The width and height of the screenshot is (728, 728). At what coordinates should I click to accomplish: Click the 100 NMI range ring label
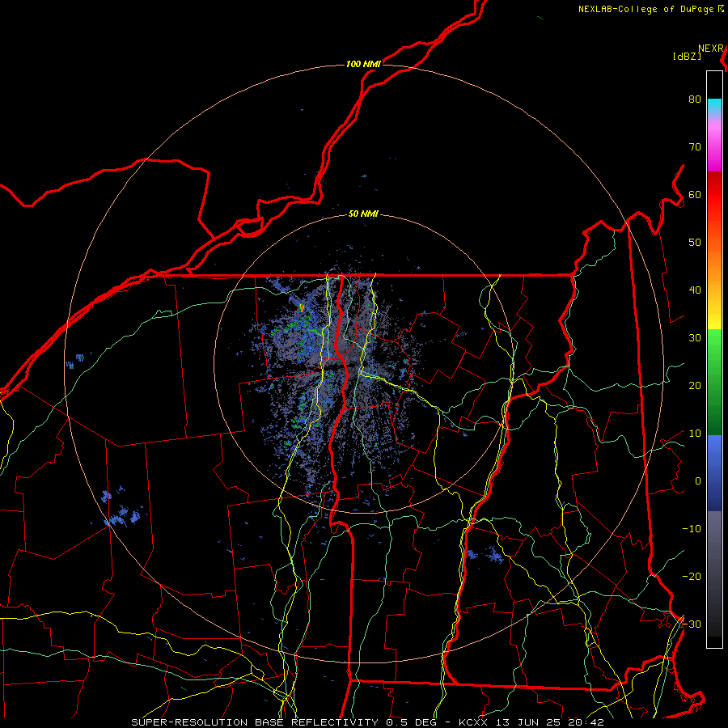(363, 64)
